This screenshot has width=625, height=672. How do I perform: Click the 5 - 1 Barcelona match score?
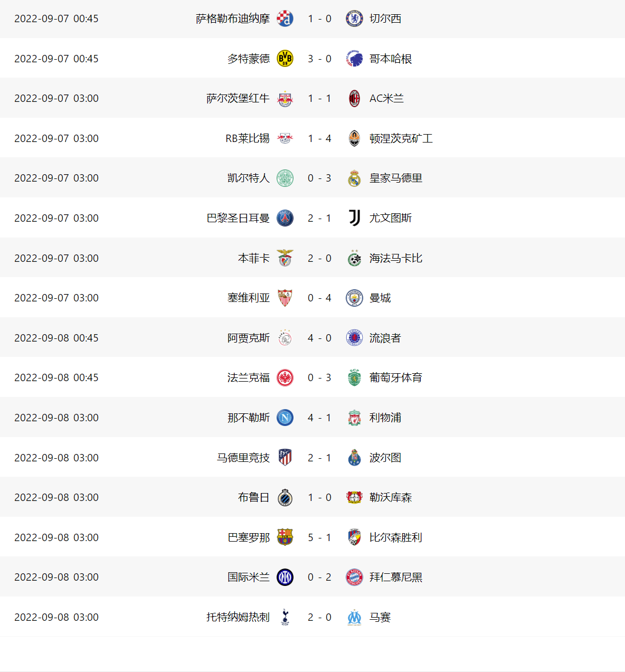tap(320, 537)
